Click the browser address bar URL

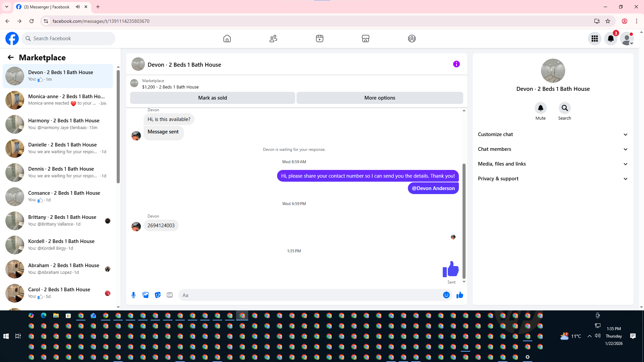coord(101,21)
